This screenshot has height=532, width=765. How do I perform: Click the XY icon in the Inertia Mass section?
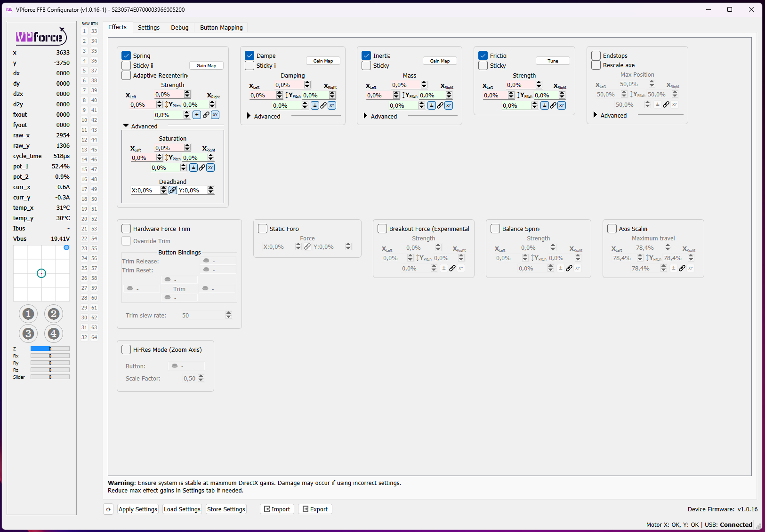[x=449, y=105]
